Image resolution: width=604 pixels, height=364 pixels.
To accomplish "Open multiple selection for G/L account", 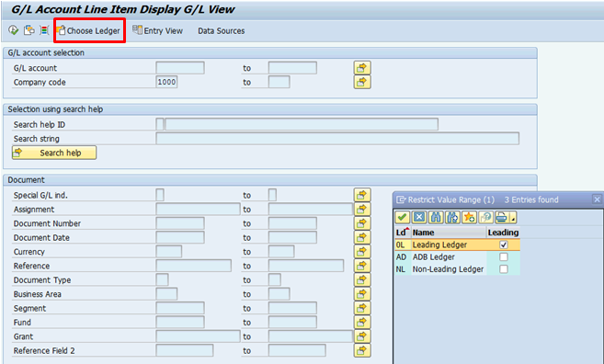I will tap(362, 68).
